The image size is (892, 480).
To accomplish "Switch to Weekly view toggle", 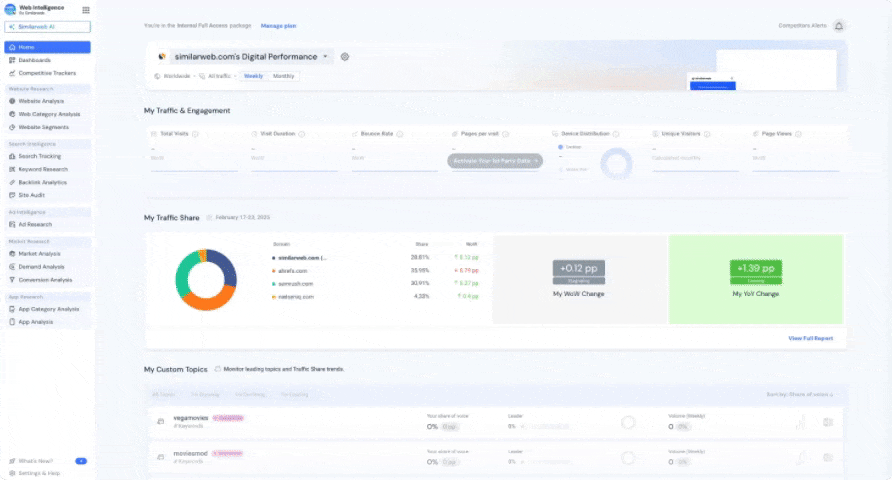I will coord(254,76).
